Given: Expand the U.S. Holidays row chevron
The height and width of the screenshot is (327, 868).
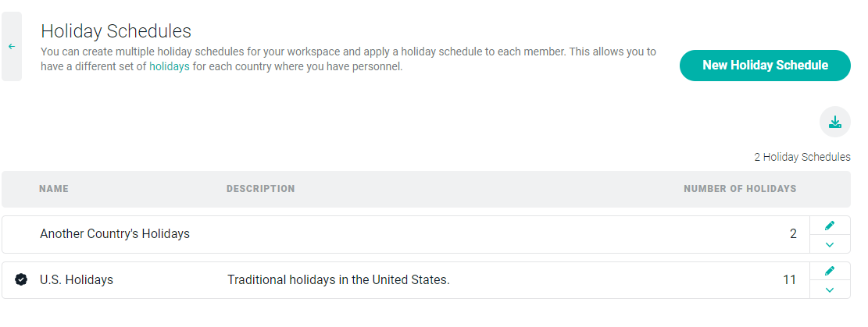Looking at the screenshot, I should (829, 290).
